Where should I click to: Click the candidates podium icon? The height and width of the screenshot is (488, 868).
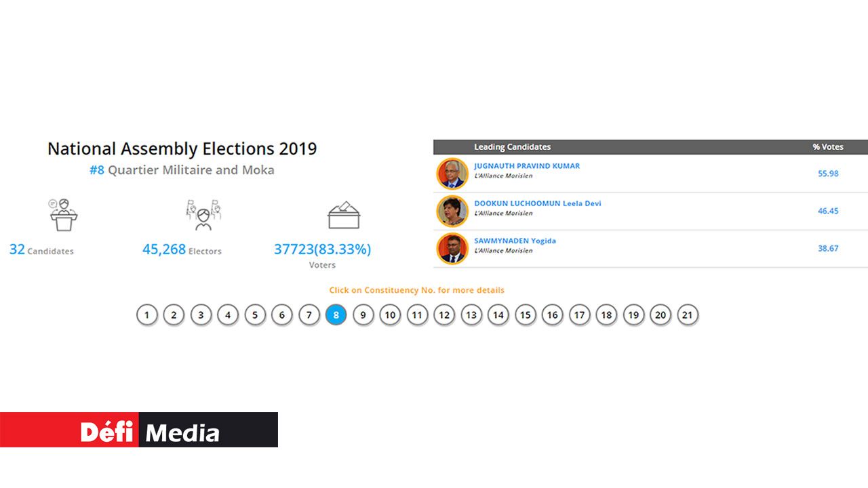[63, 214]
